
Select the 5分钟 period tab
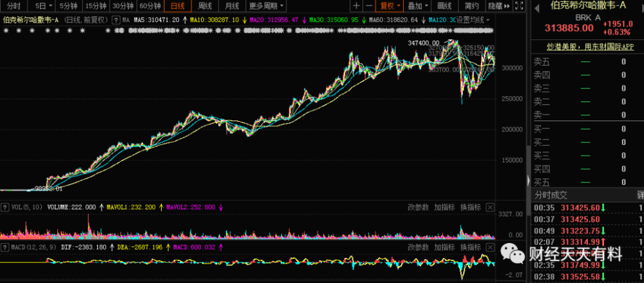click(x=69, y=6)
